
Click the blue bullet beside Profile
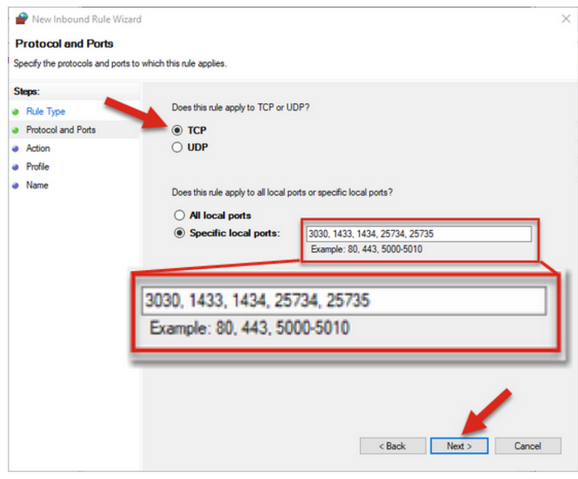point(15,167)
